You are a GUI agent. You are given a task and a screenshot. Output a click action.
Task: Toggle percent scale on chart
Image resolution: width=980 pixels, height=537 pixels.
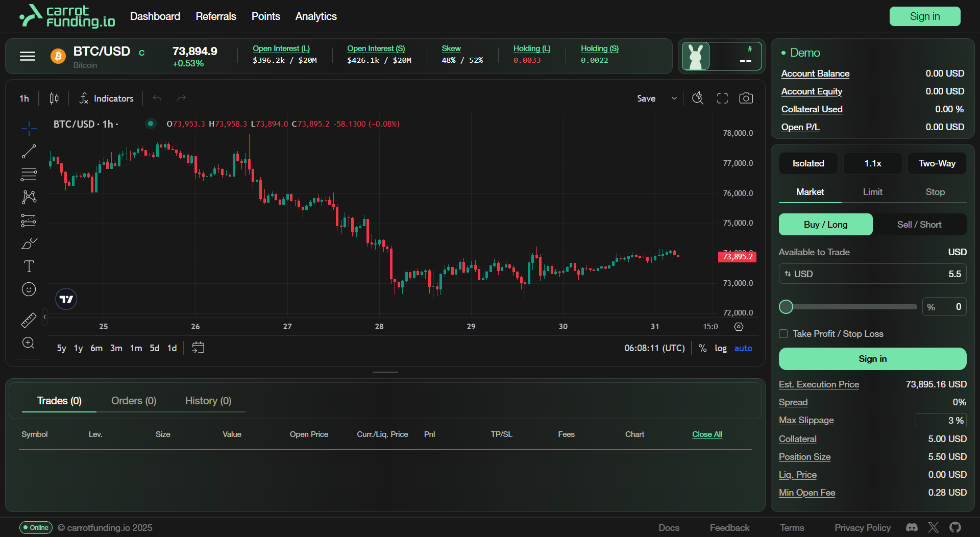[x=703, y=348]
